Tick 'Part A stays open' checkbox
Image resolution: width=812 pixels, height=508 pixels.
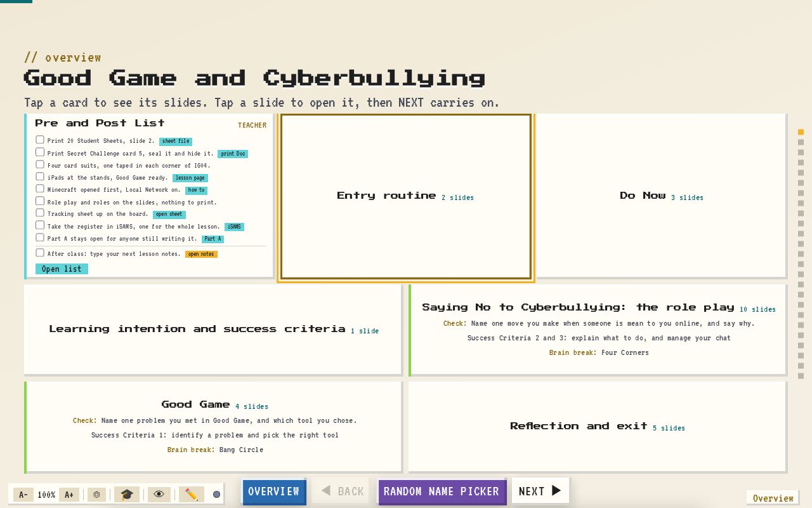click(40, 237)
